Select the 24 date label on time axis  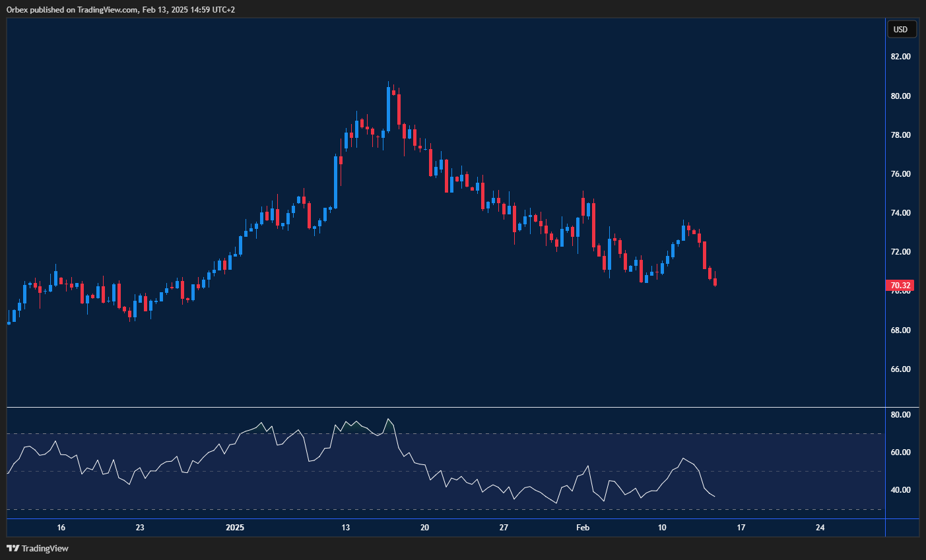pos(820,528)
